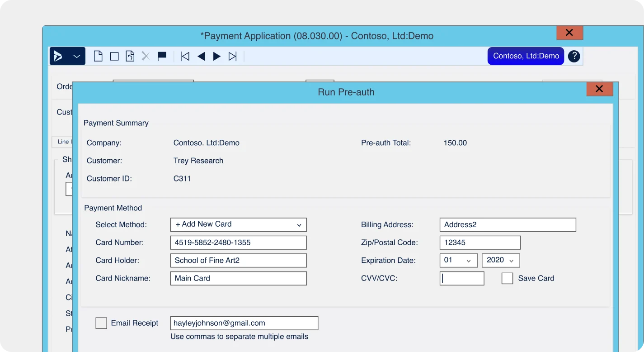Click the Payment Method heading
The image size is (644, 352).
point(113,208)
